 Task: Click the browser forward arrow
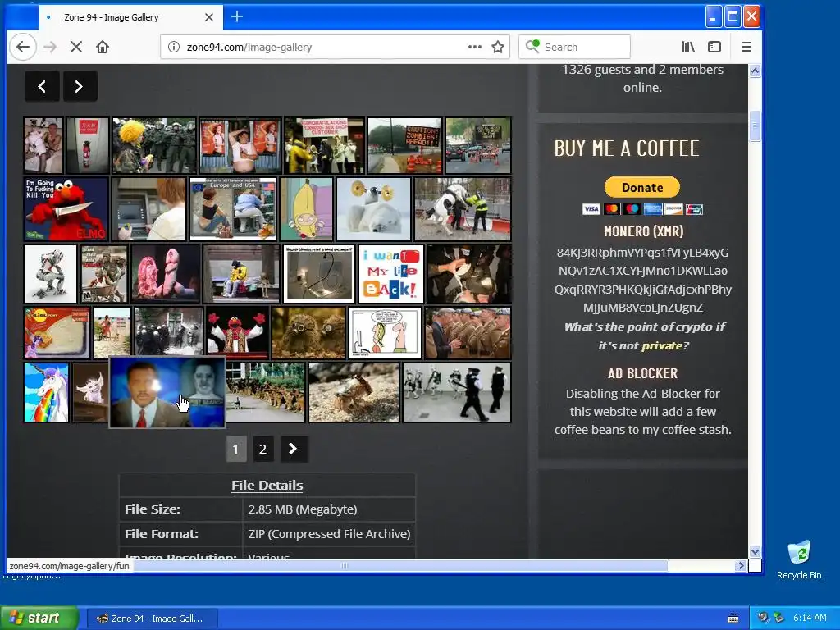click(x=50, y=47)
